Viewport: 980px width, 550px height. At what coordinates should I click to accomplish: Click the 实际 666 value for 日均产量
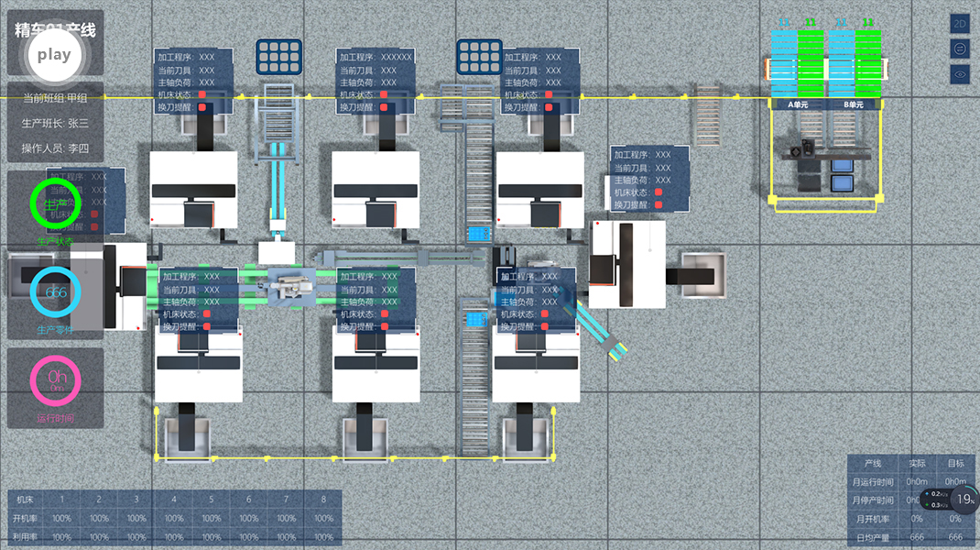[x=917, y=537]
